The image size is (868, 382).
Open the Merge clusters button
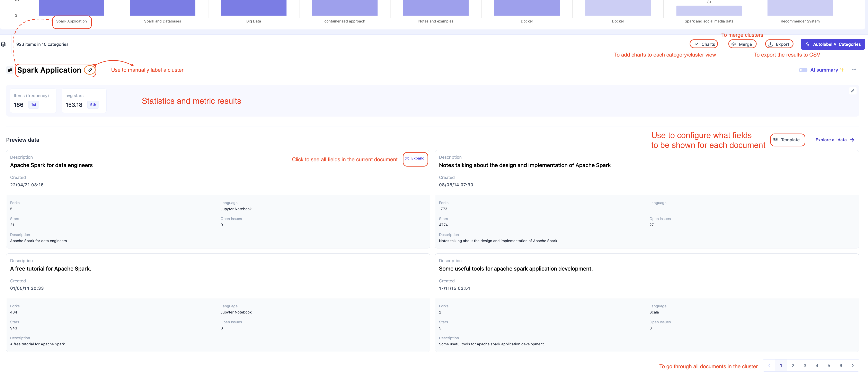click(742, 44)
